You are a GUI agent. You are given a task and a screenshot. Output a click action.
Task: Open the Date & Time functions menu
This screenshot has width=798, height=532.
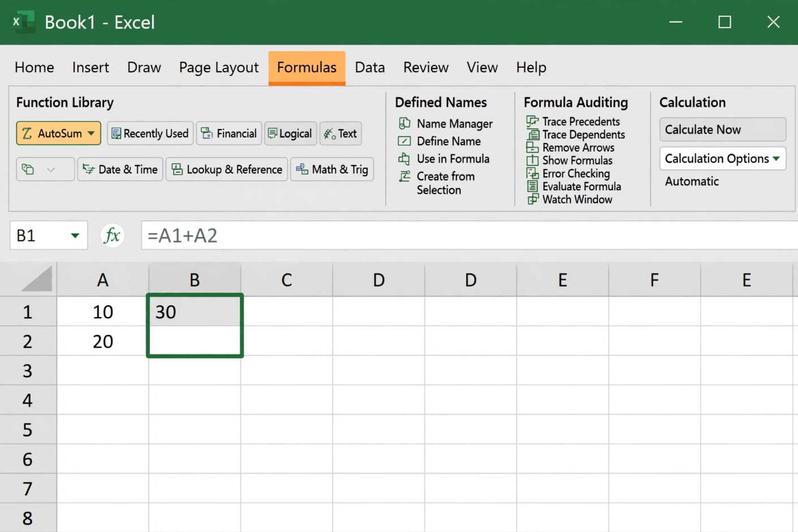(x=120, y=169)
